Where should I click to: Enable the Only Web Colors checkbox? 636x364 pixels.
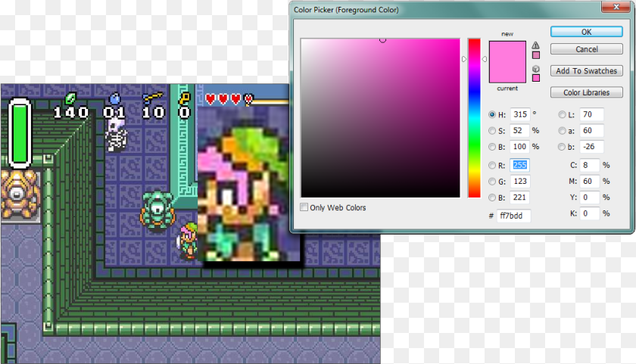point(304,207)
